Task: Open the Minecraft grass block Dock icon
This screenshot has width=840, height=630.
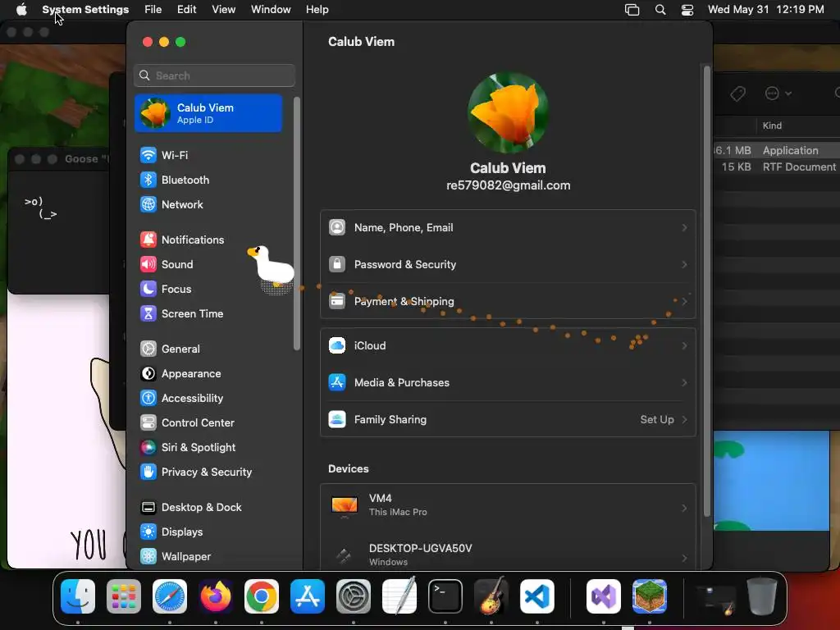Action: [650, 596]
